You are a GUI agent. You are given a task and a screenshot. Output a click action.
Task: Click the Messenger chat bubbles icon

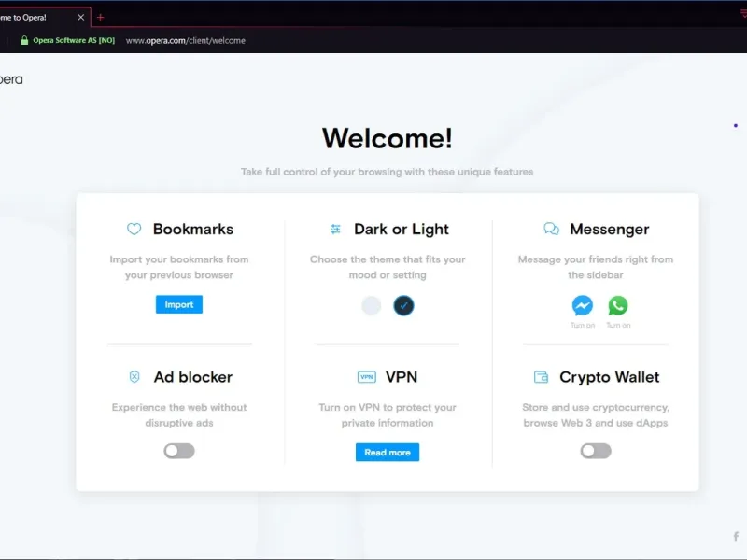tap(551, 229)
